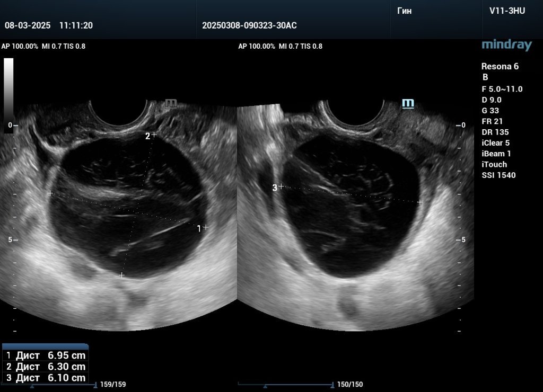Click the depth parameter 'D 9.0'
Viewport: 543px width, 392px height.
492,100
